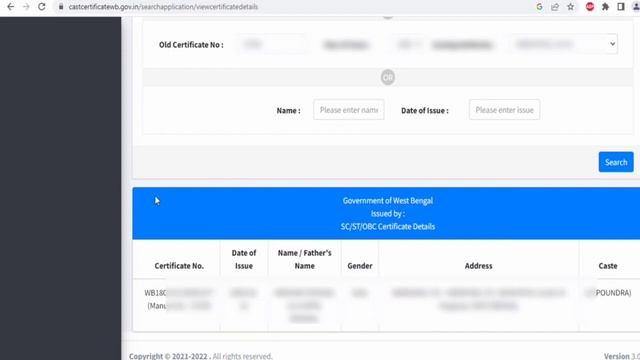Click the browser address bar URL

(163, 7)
